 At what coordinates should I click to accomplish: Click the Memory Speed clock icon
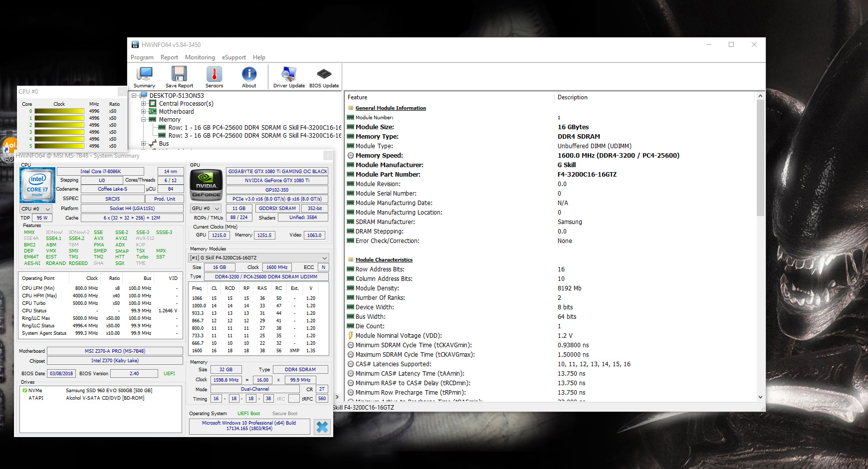click(351, 155)
